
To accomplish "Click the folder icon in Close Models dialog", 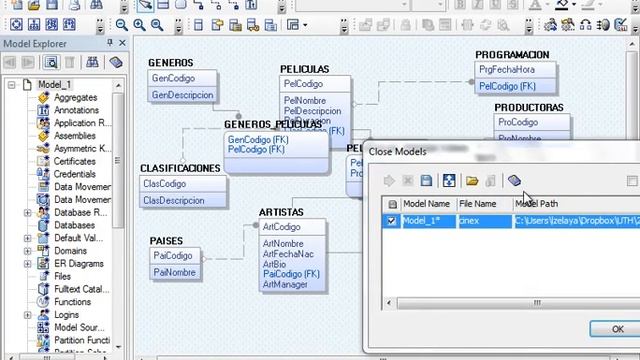I will pos(472,180).
